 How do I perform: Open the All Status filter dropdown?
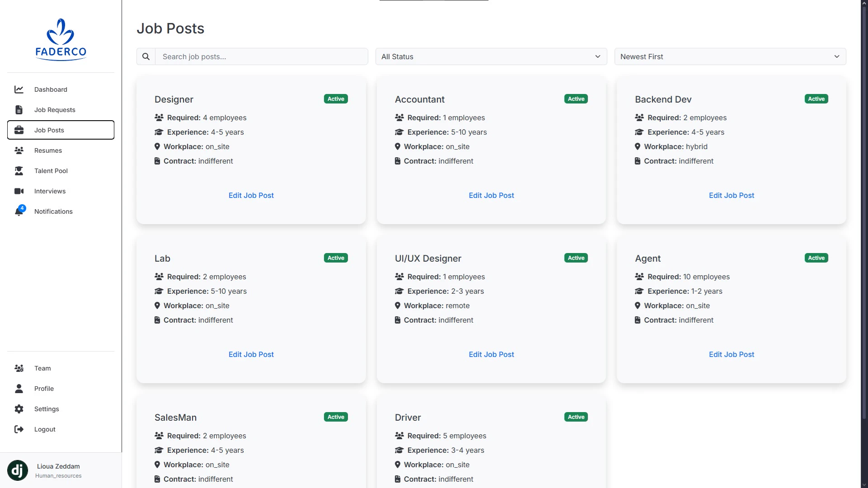pyautogui.click(x=491, y=56)
